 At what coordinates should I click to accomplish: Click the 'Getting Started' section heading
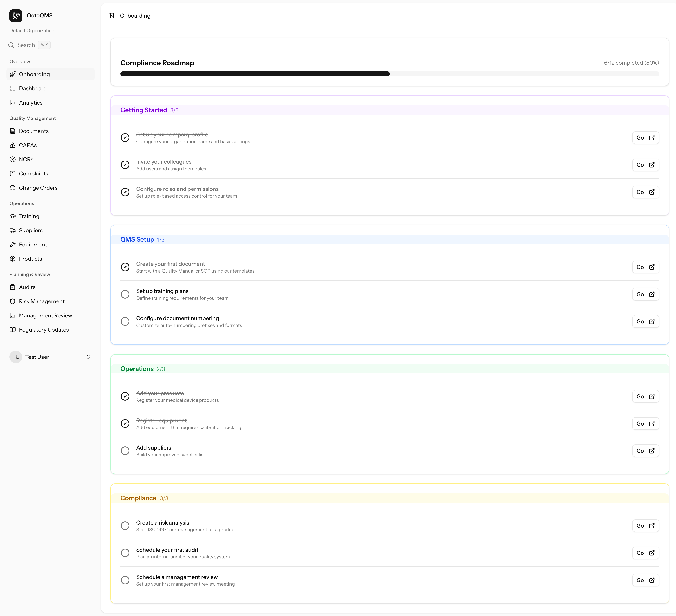point(143,110)
